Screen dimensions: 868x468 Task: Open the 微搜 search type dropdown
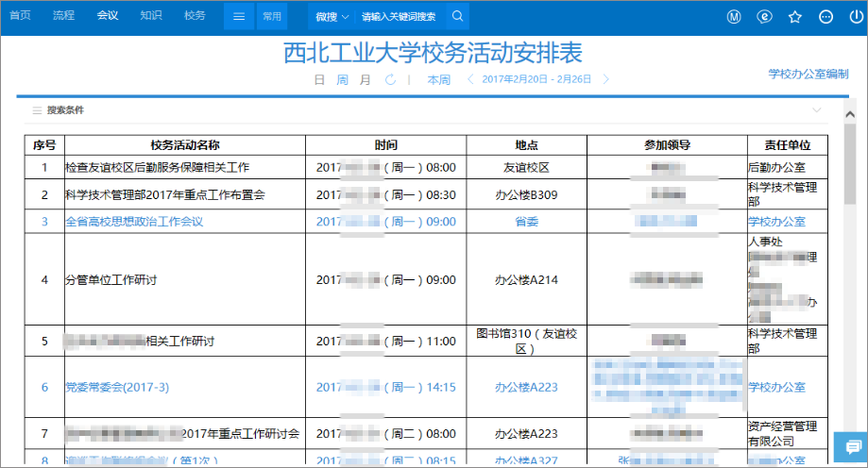coord(332,17)
